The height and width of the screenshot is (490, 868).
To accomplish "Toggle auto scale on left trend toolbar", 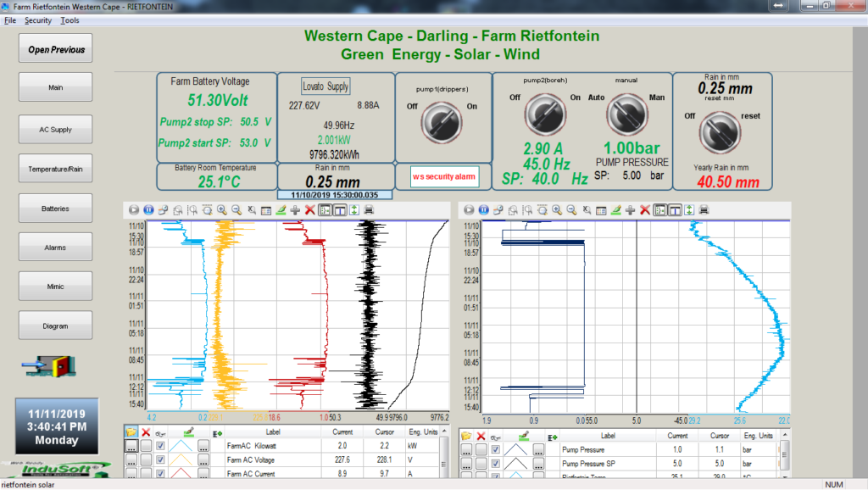I will (x=354, y=210).
